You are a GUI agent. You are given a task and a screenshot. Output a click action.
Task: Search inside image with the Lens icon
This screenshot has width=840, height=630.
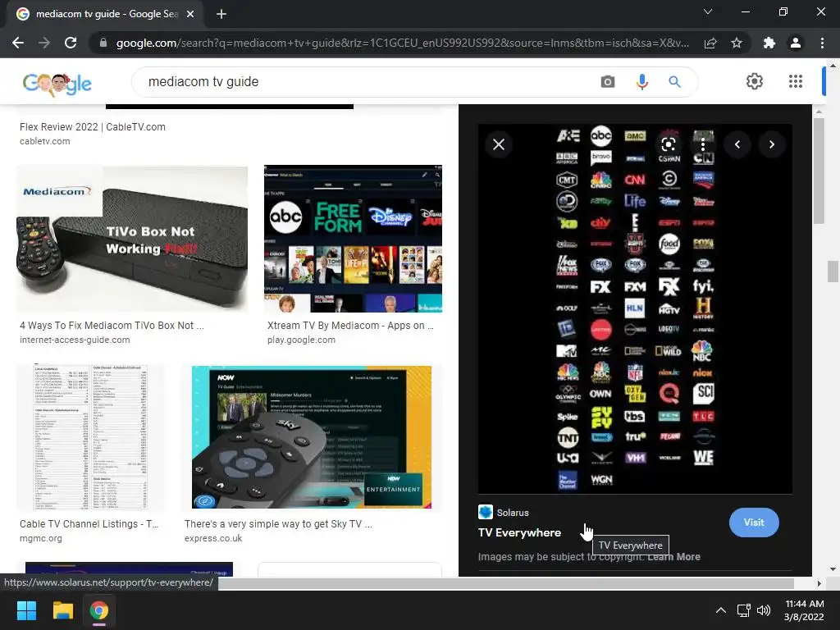click(668, 144)
